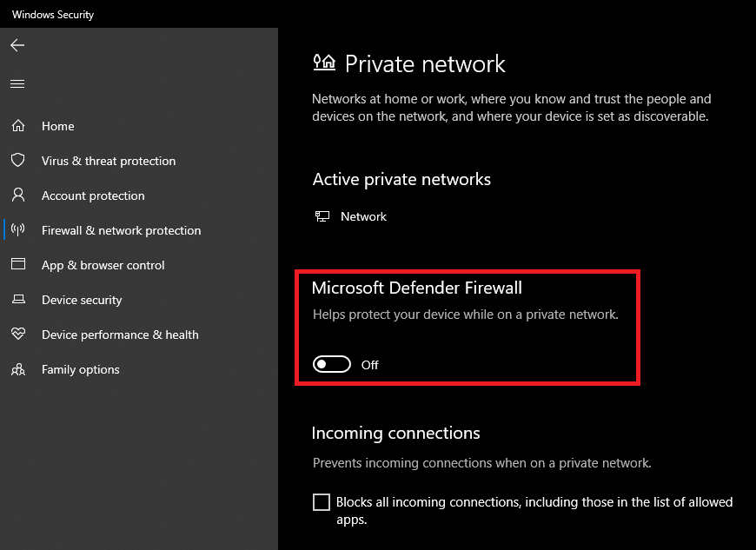Open Device performance & health section
Image resolution: width=756 pixels, height=550 pixels.
(121, 335)
